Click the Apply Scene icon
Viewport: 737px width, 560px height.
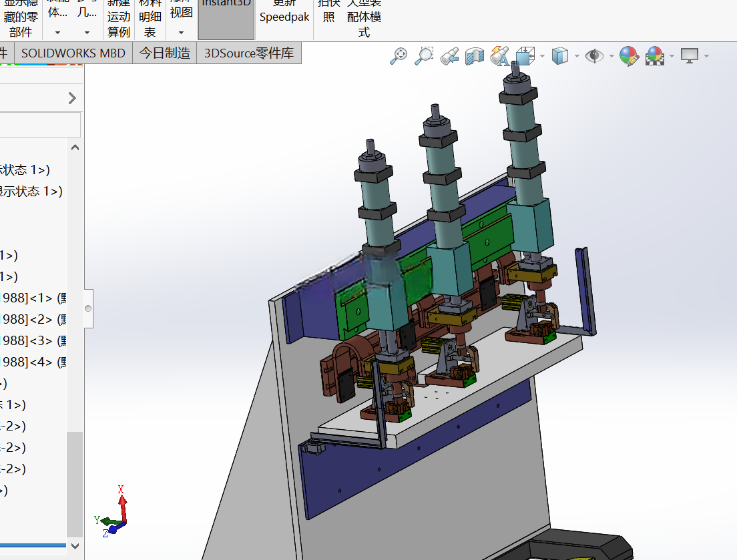[x=655, y=56]
